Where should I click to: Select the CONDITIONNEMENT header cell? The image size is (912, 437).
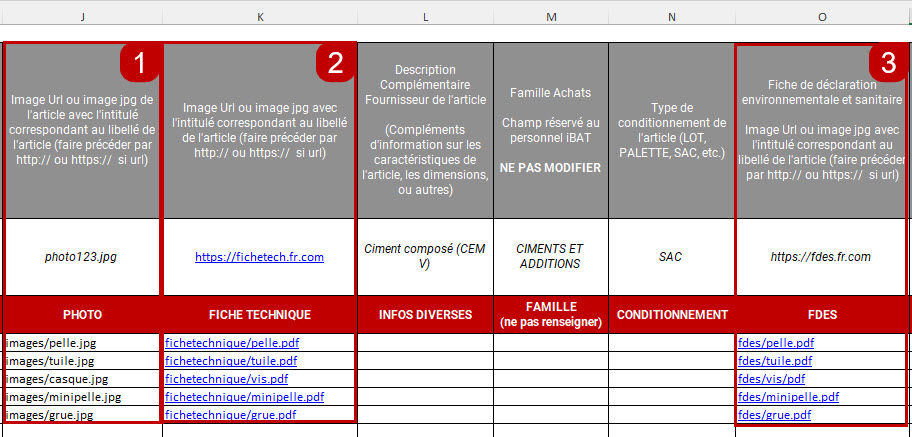click(671, 315)
